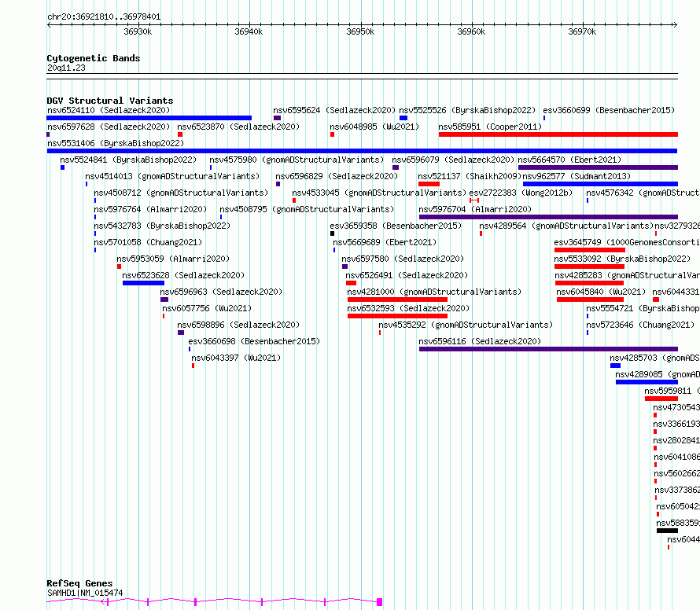Viewport: 700px width, 610px height.
Task: Select nsv6532593 (Sedlazeck2020) label
Action: (x=408, y=308)
